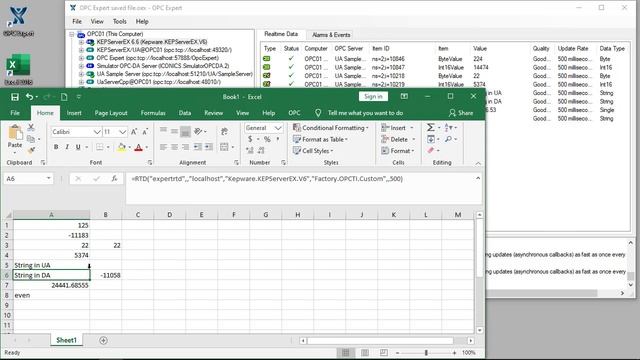Click the AutoSum sigma icon
This screenshot has width=640, height=360.
tap(431, 128)
